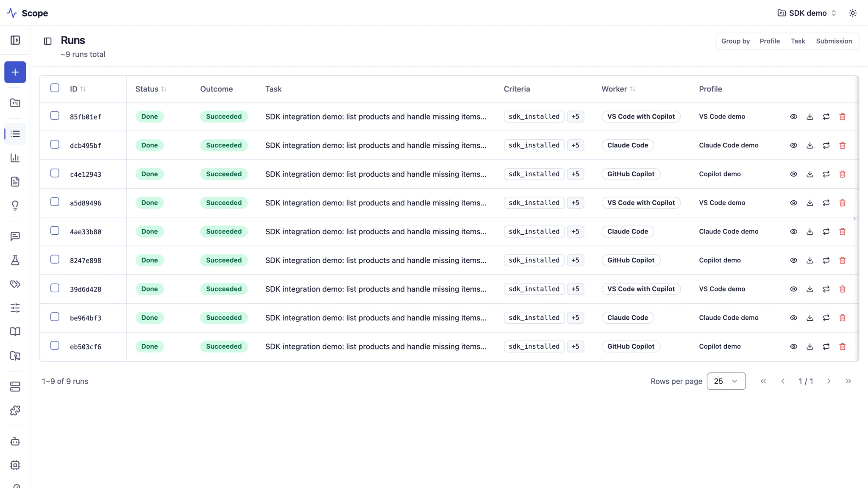This screenshot has width=868, height=488.
Task: Rerun run 39d6d428 with repeat icon
Action: point(826,289)
